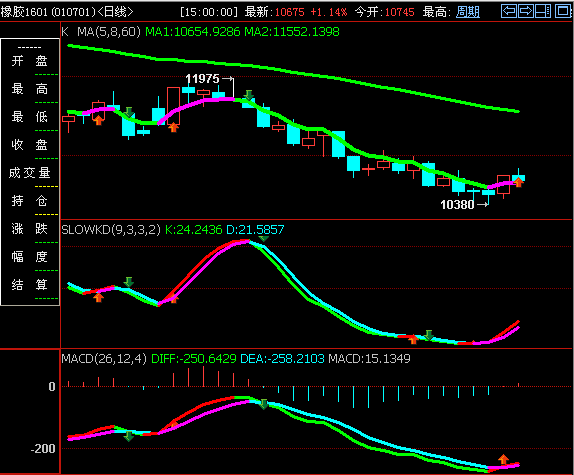This screenshot has width=574, height=475.
Task: Click the SLOWKD(9,3,3,2) indicator label
Action: [111, 230]
